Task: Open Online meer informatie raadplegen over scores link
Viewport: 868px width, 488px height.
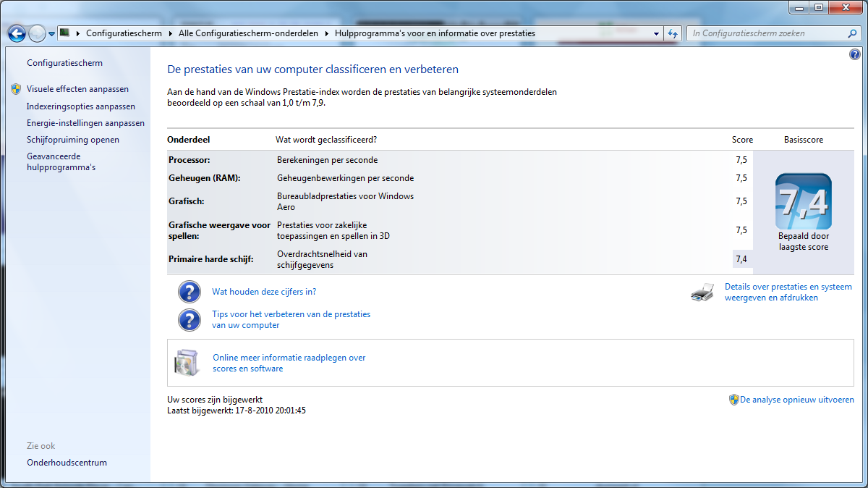Action: point(289,363)
